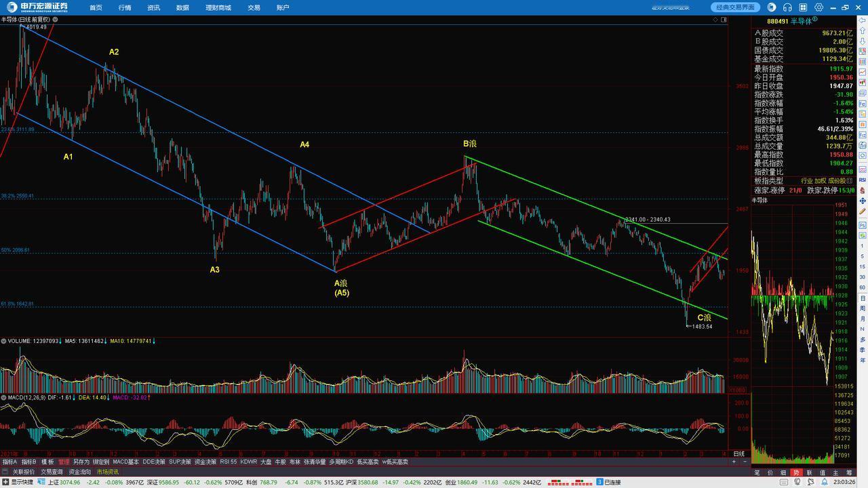Open the 理财商城 menu
Viewport: 868px width, 488px height.
(218, 7)
